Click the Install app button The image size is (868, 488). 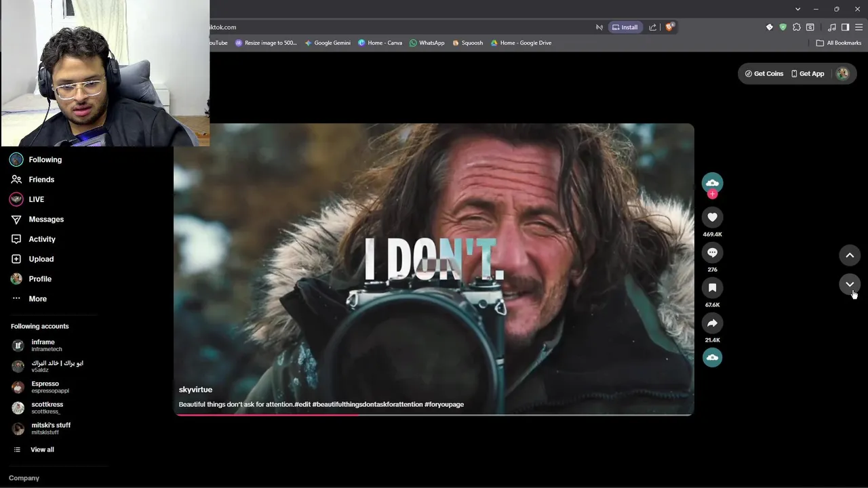[x=625, y=27]
